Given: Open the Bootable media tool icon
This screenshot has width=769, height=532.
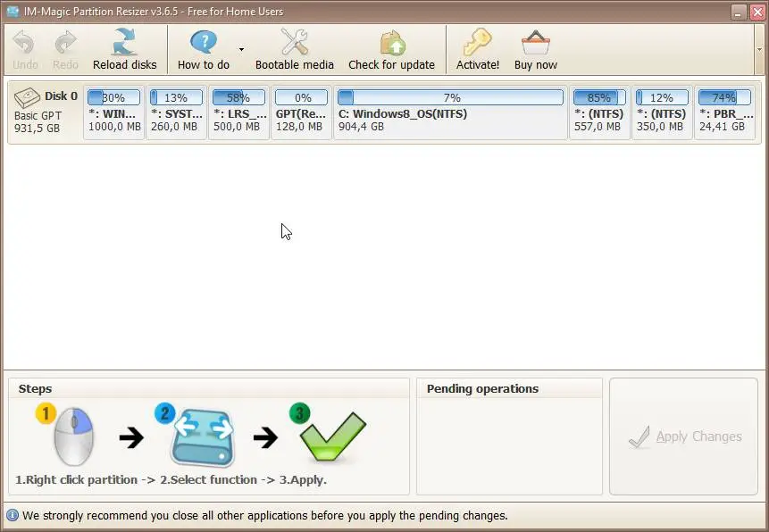Looking at the screenshot, I should click(x=294, y=42).
